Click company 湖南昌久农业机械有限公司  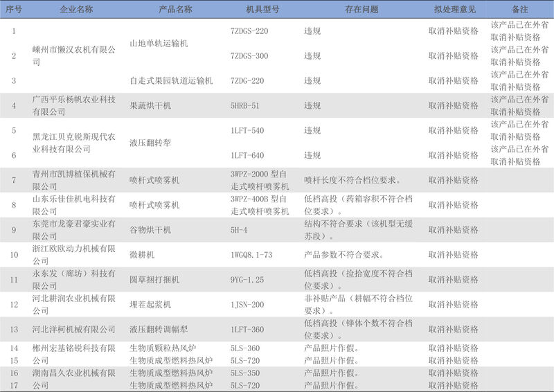pos(74,380)
